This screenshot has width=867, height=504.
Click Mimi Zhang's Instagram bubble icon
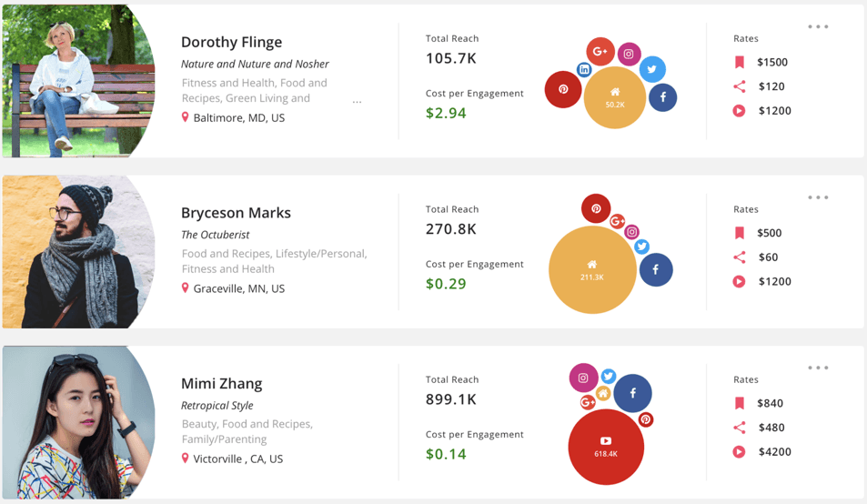click(x=583, y=378)
